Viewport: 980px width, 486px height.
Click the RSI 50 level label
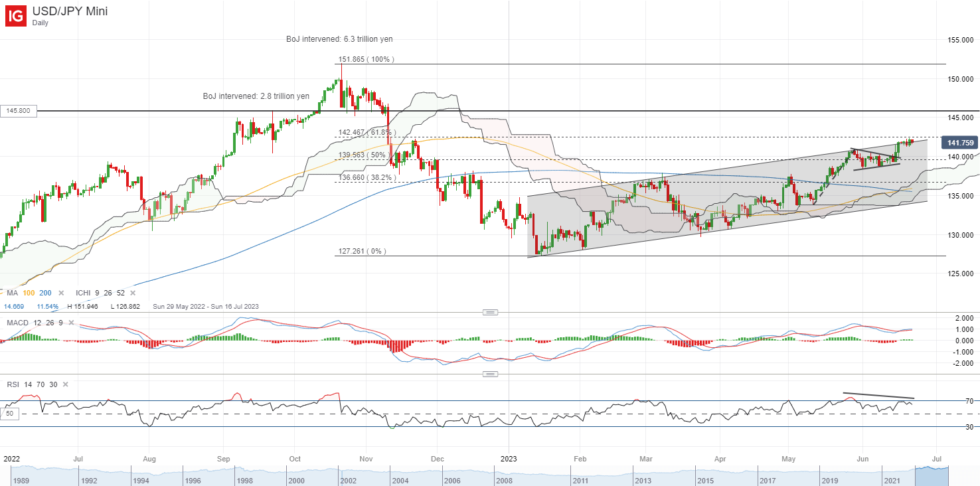(x=8, y=414)
